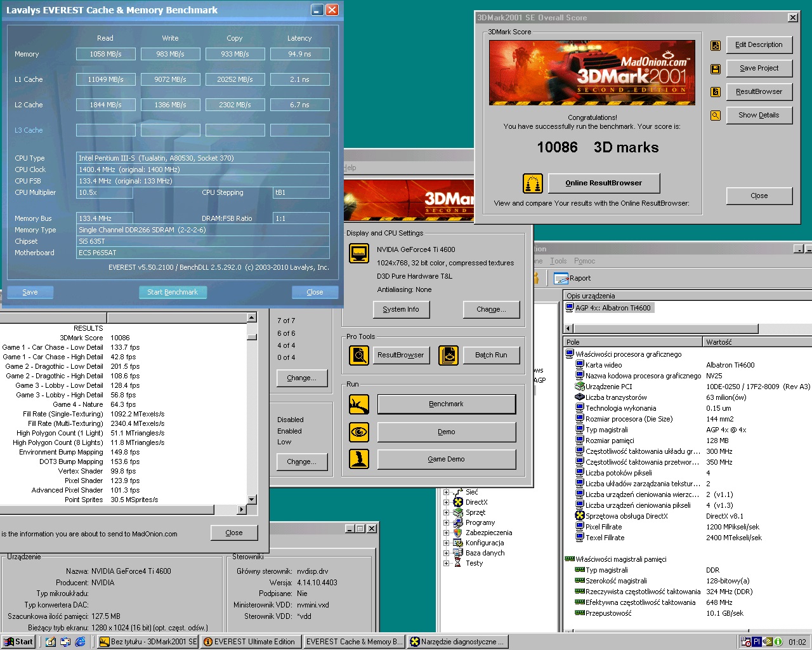Screen dimensions: 812x650
Task: Click the Internet Explorer quick launch icon
Action: 81,642
